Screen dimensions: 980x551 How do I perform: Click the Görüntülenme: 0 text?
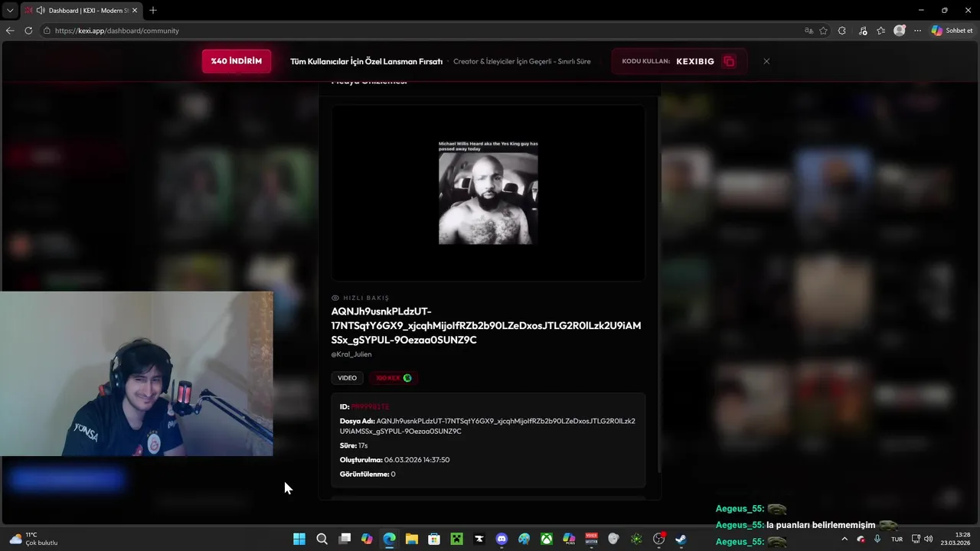pos(367,474)
